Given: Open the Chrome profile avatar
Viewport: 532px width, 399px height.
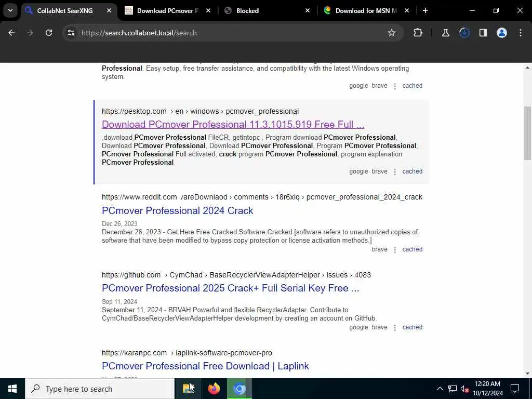Looking at the screenshot, I should 502,33.
